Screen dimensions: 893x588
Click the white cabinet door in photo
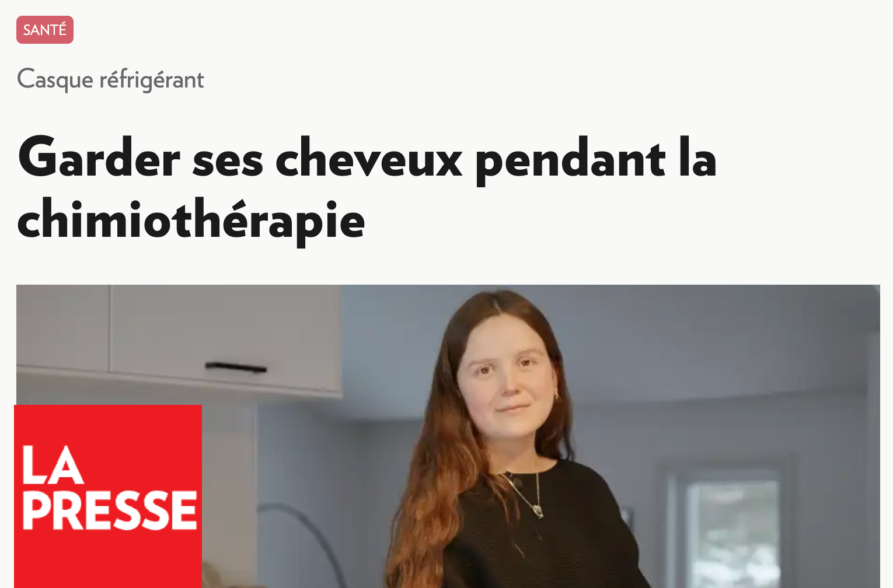click(x=225, y=338)
